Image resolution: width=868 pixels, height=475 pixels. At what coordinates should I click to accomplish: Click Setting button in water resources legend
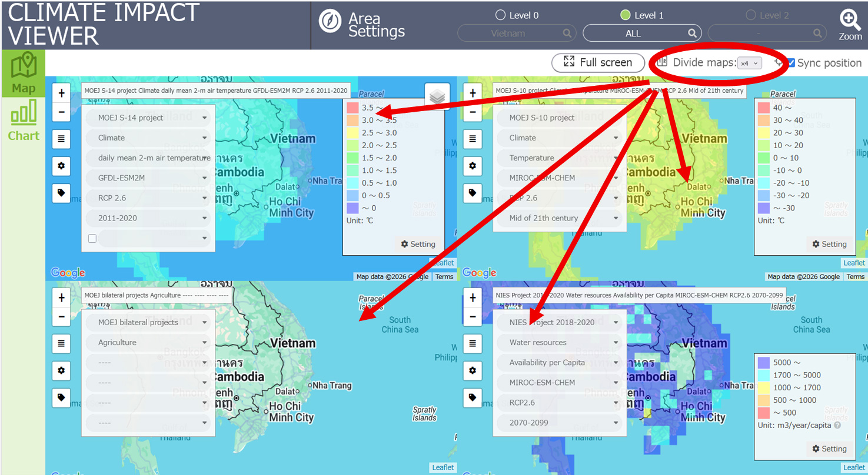coord(829,449)
